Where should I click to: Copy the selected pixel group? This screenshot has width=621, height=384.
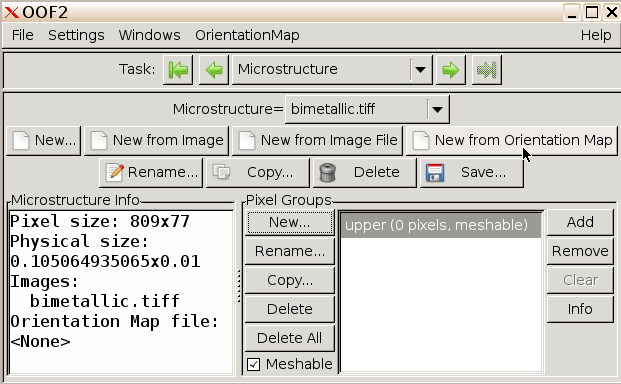click(290, 280)
